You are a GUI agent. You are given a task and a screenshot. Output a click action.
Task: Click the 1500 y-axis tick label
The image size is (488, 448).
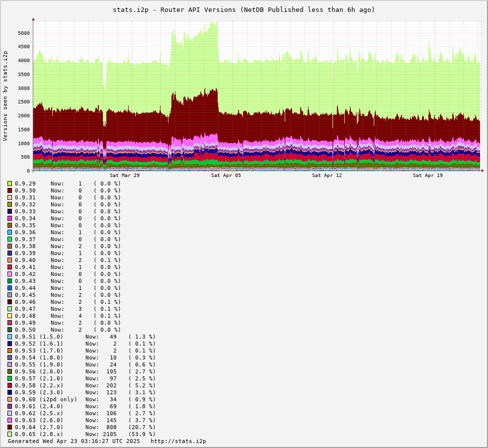click(x=24, y=129)
